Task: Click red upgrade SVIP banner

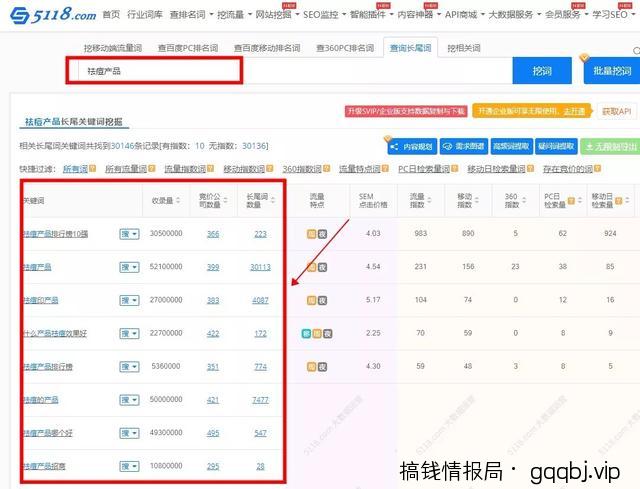Action: (x=406, y=111)
